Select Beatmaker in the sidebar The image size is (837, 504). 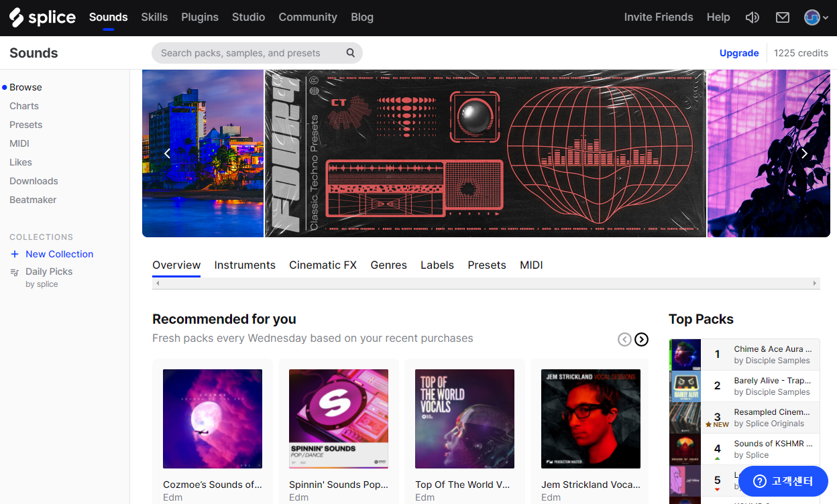click(33, 200)
